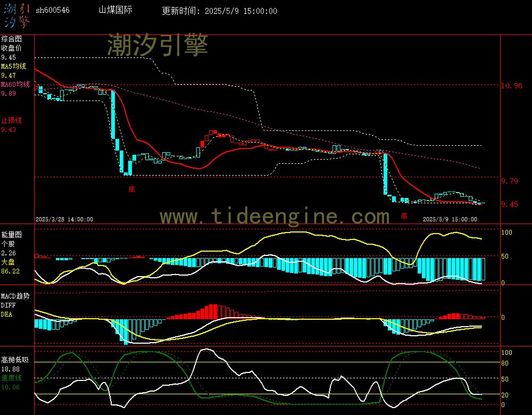
Task: Click the update time 2025/5/9 15:00:00
Action: click(x=241, y=11)
